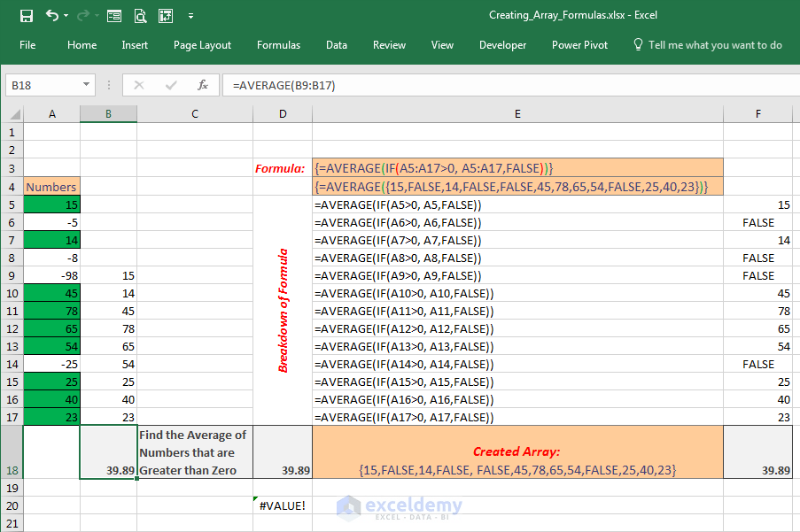Screen dimensions: 800x532
Task: Click the Form icon in Quick Access toolbar
Action: coord(114,16)
